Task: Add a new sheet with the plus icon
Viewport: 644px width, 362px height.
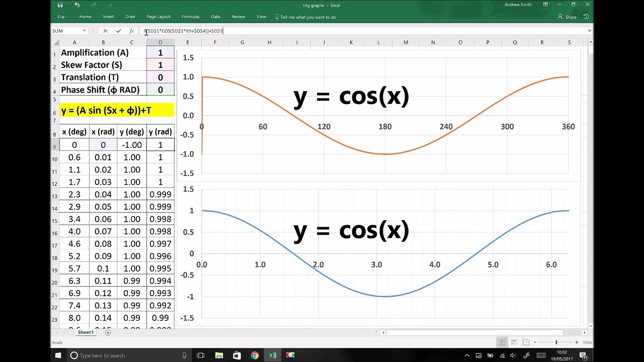Action: click(108, 332)
